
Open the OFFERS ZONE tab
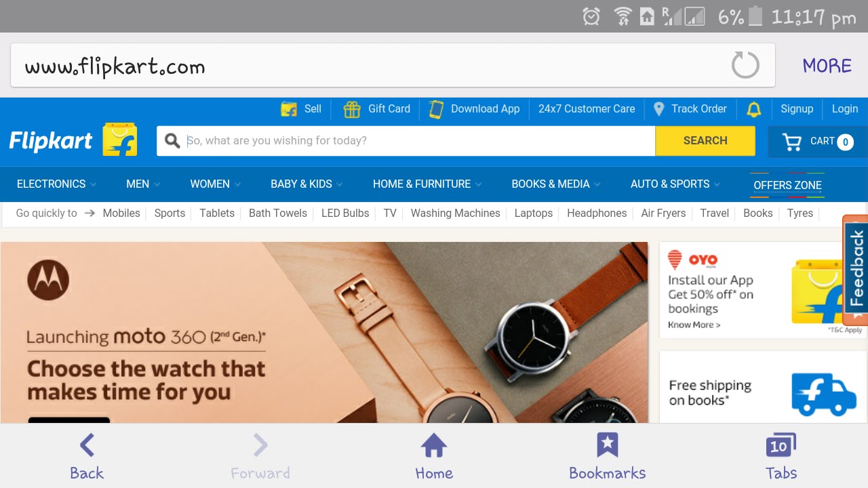pos(787,185)
